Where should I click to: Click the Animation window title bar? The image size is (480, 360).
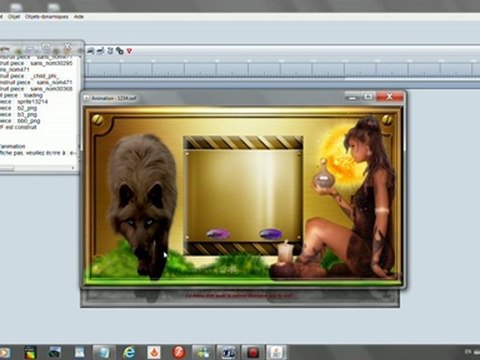click(x=213, y=98)
